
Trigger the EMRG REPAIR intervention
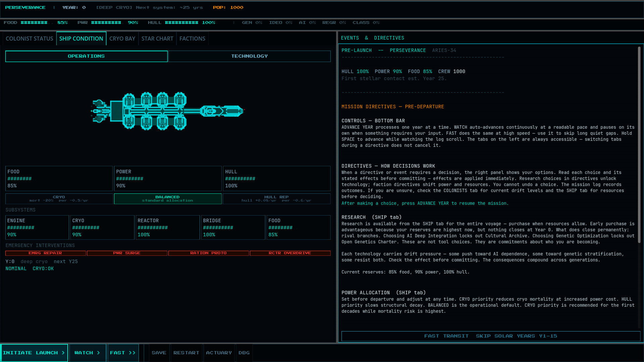click(45, 253)
